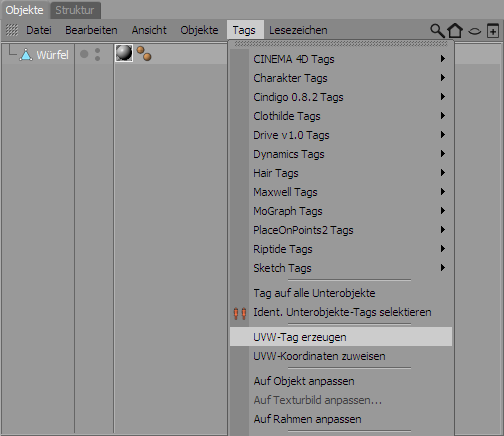Click the home icon in Object Manager
The image size is (504, 436).
455,30
